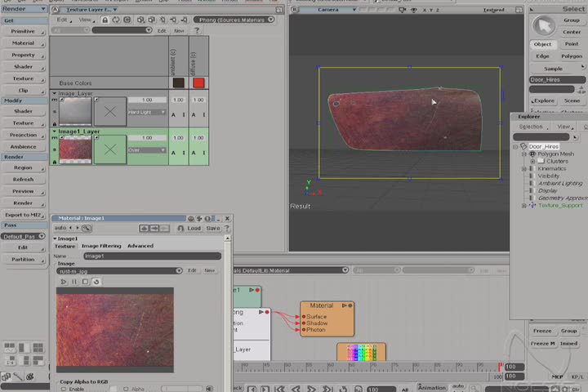Click the Name input field containing Image1
588x392 pixels.
tap(152, 256)
